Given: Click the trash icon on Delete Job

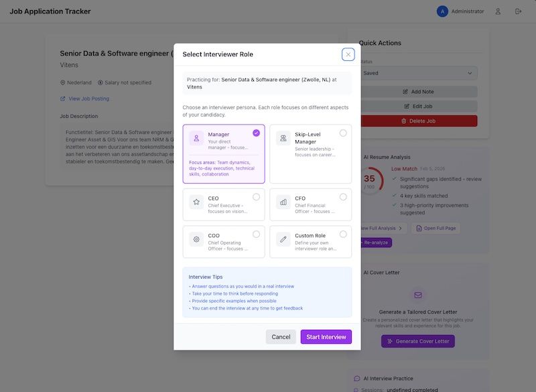Looking at the screenshot, I should click(404, 121).
